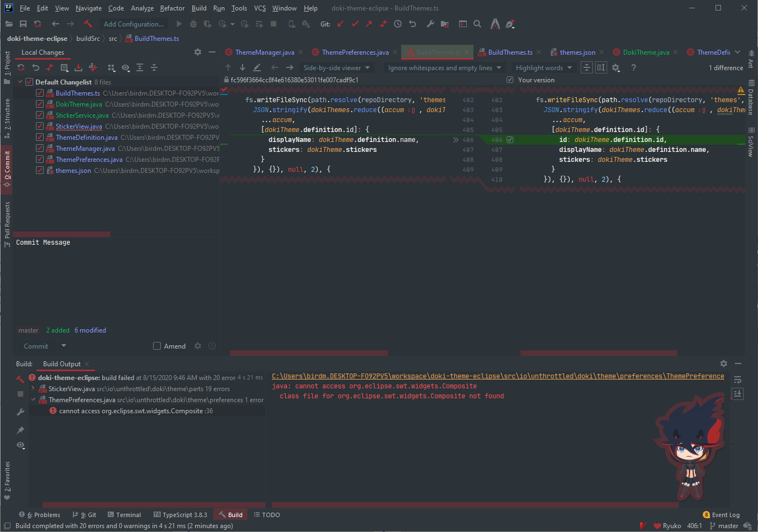Refresh the Local Changes view

click(x=20, y=67)
